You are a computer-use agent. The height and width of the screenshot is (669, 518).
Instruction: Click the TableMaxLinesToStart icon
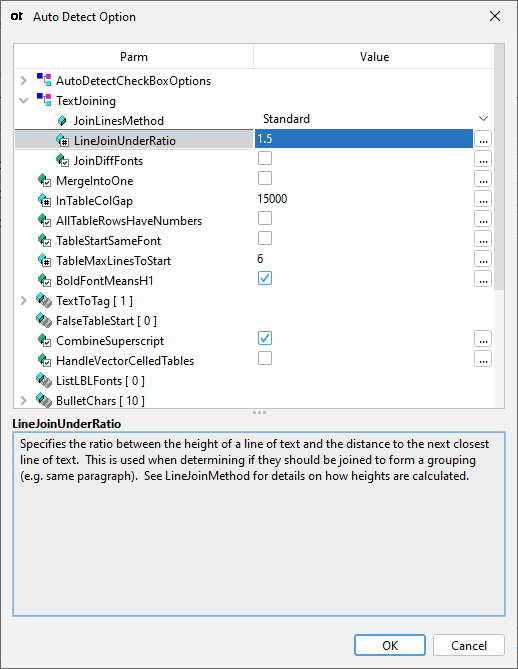point(44,260)
